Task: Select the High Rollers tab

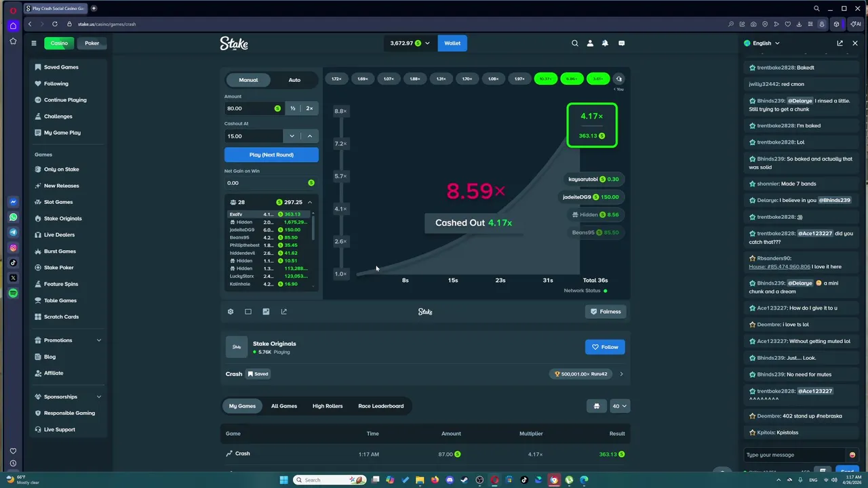Action: [328, 406]
